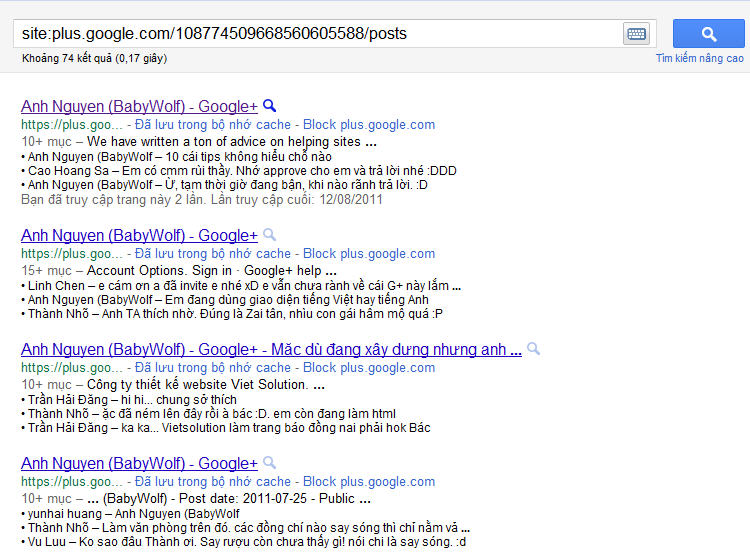Open cached copy link of fourth result
Screen dimensions: 750x557
[213, 481]
